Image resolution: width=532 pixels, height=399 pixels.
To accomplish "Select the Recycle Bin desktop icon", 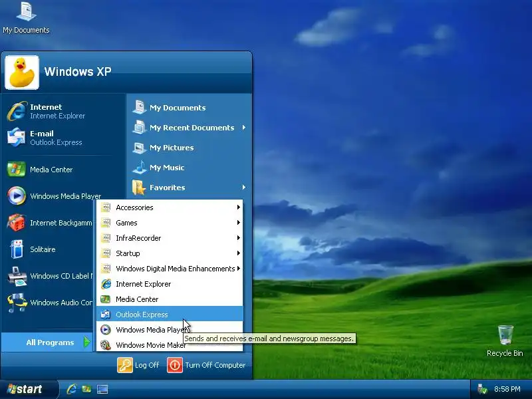I will click(505, 340).
